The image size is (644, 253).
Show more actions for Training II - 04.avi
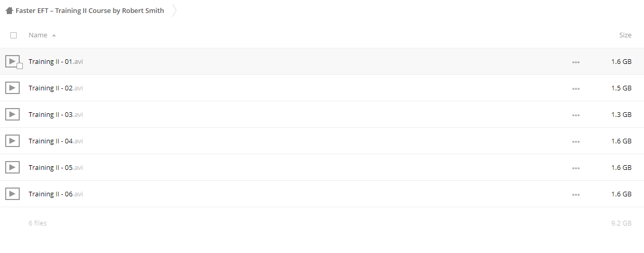(x=575, y=141)
